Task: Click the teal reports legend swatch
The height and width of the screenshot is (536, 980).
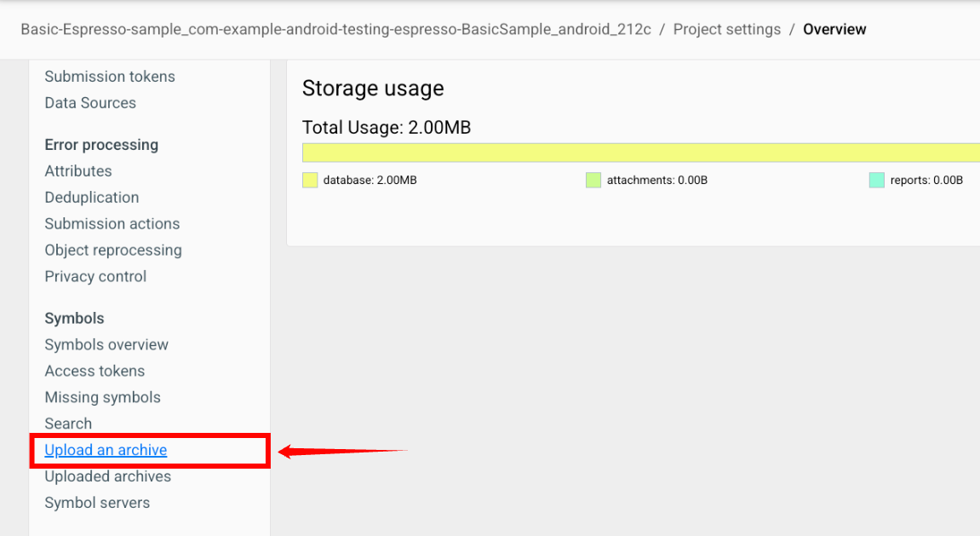Action: [x=877, y=180]
